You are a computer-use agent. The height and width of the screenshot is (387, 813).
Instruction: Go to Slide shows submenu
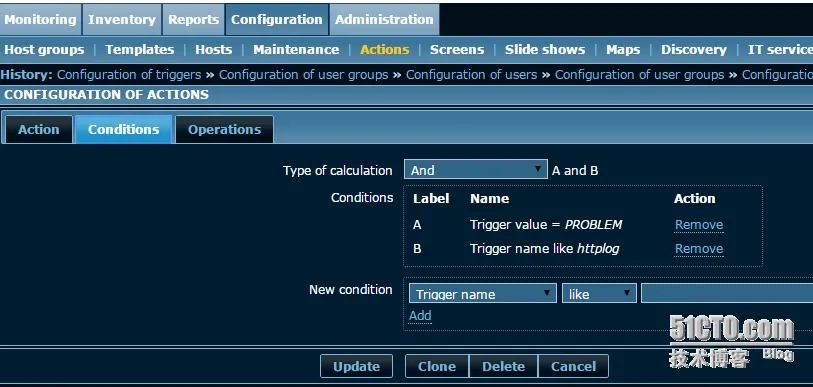(545, 50)
